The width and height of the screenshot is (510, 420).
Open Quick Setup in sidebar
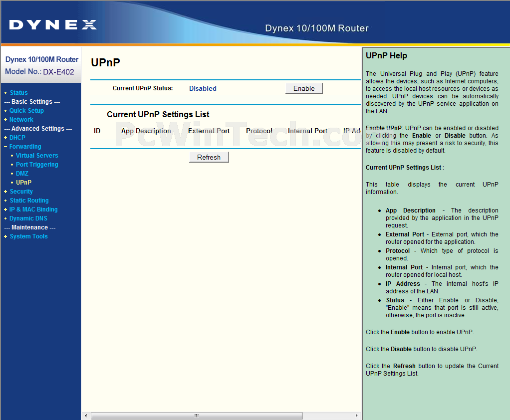(26, 111)
